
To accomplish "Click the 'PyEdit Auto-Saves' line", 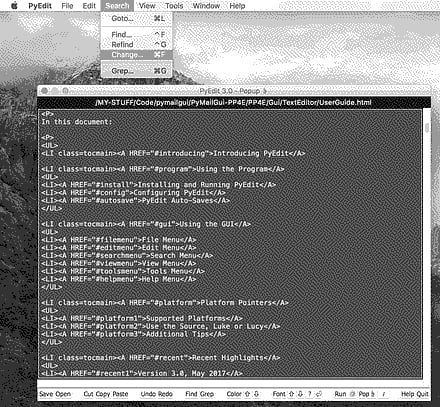I will [136, 200].
